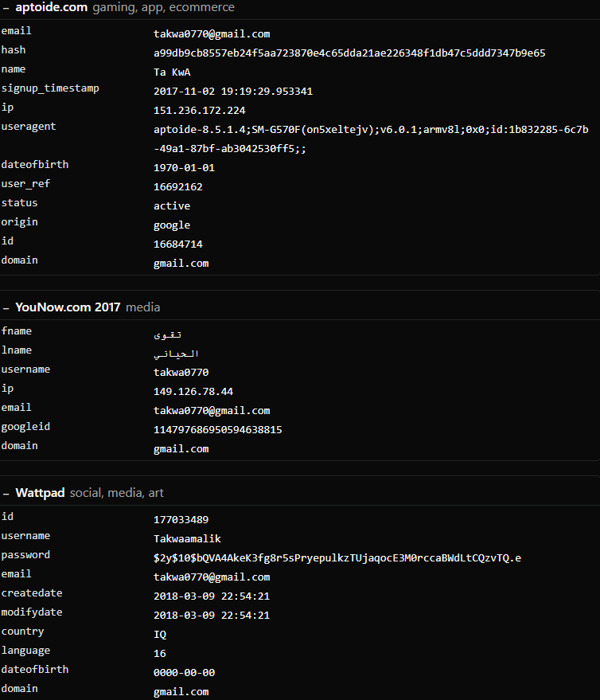The width and height of the screenshot is (600, 700).
Task: Collapse the aptoide.com section
Action: coord(6,8)
